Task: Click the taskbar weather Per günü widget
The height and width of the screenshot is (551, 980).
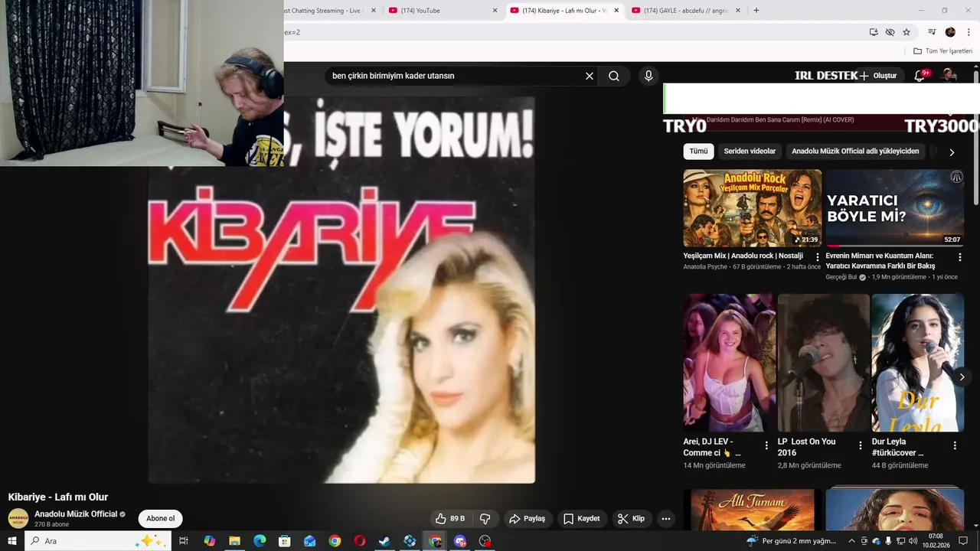Action: coord(792,541)
